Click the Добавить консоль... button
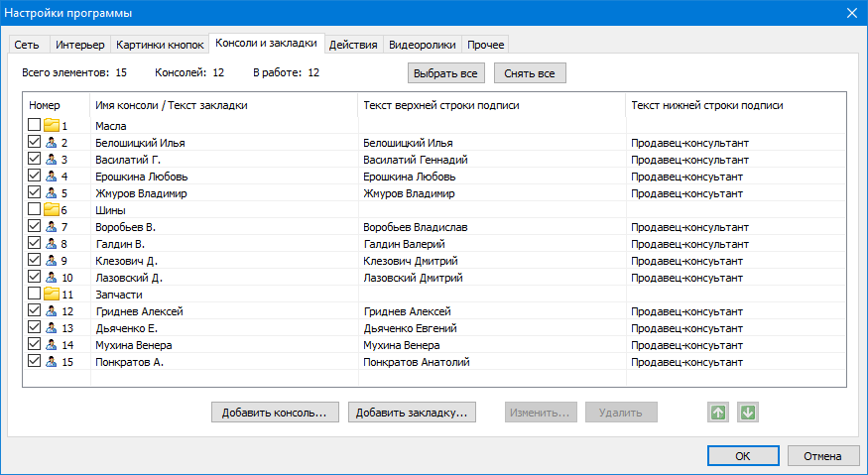868x475 pixels. click(x=276, y=413)
